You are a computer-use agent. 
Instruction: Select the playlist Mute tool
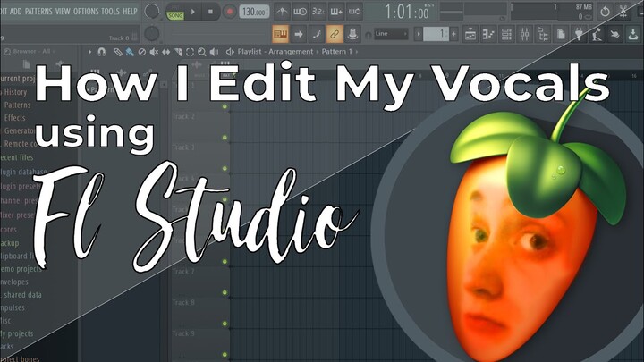pyautogui.click(x=154, y=52)
